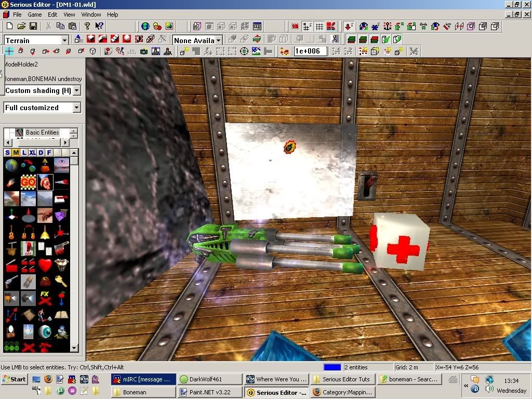Open the Terrain dropdown
Screen dimensions: 532x399
tap(64, 41)
